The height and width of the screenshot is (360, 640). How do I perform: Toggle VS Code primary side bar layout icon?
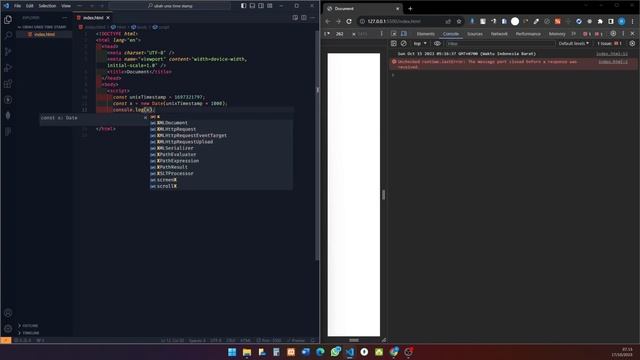pos(244,6)
